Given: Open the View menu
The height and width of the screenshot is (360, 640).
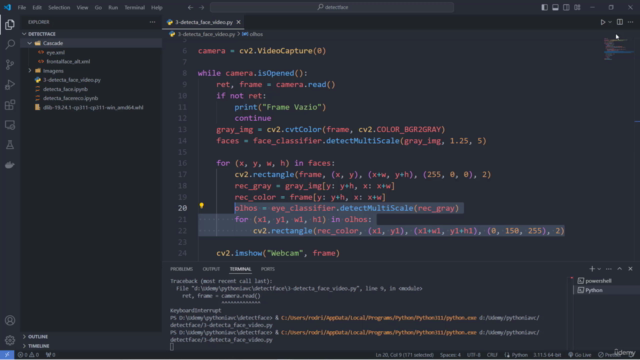Looking at the screenshot, I should click(x=82, y=7).
